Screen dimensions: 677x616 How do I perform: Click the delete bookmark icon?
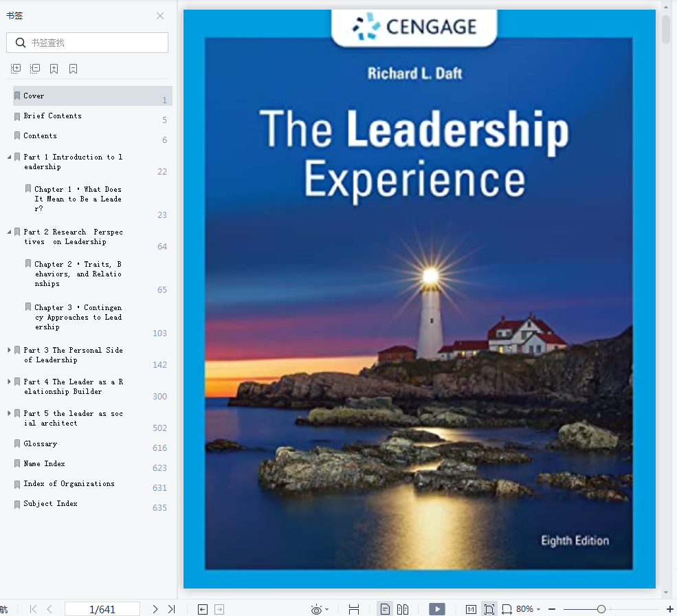pyautogui.click(x=74, y=69)
